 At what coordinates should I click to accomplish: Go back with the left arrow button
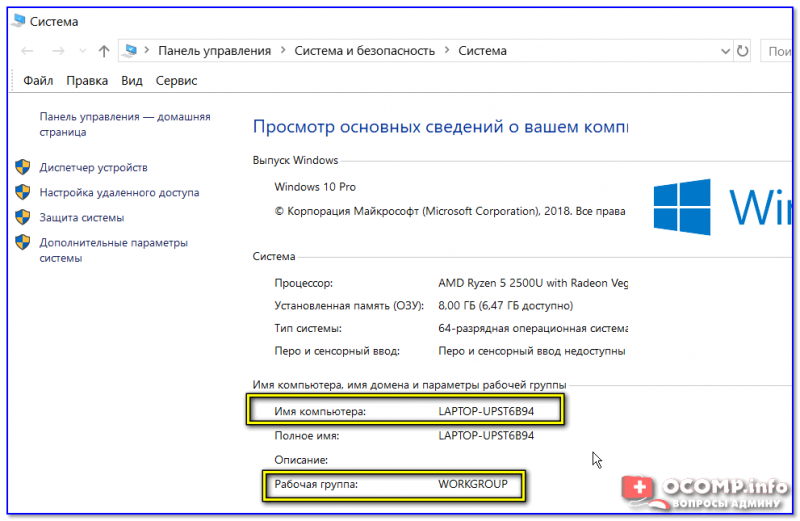pos(27,51)
